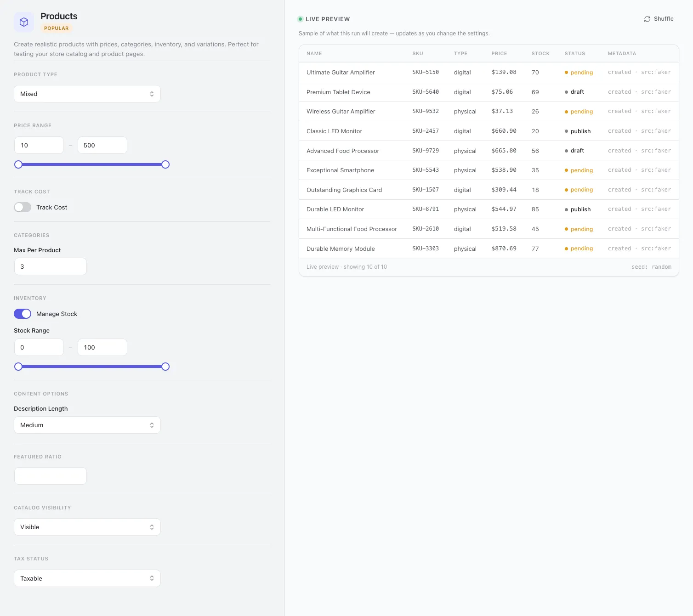Click the stock range minimum input showing 0

pyautogui.click(x=39, y=347)
